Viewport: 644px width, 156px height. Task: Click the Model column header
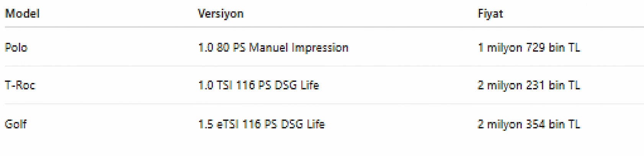(x=22, y=14)
